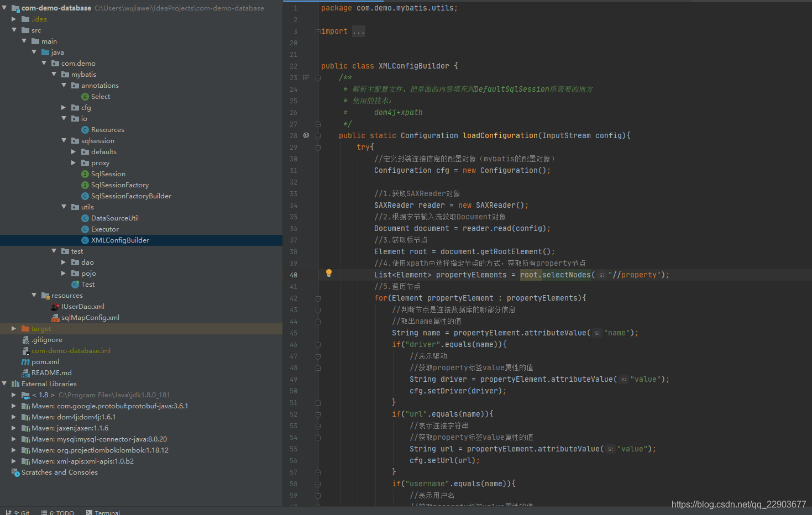Expand the .idea folder
The image size is (812, 515).
coord(14,19)
